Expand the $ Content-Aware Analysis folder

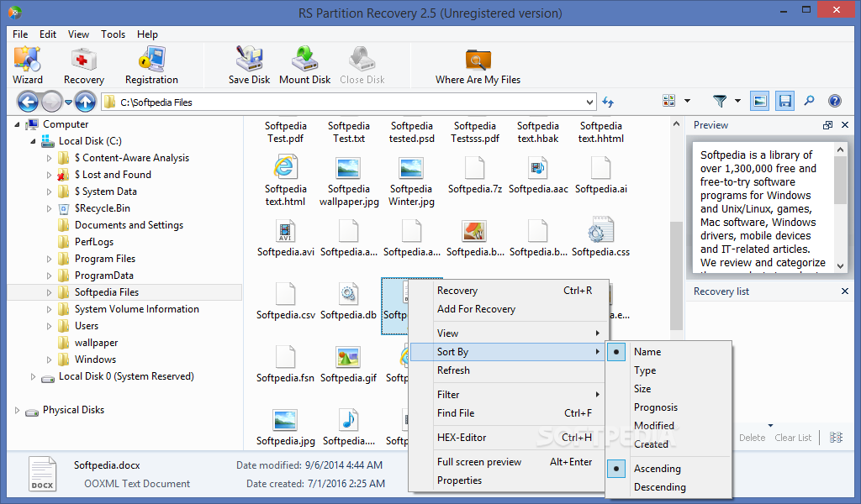point(49,158)
